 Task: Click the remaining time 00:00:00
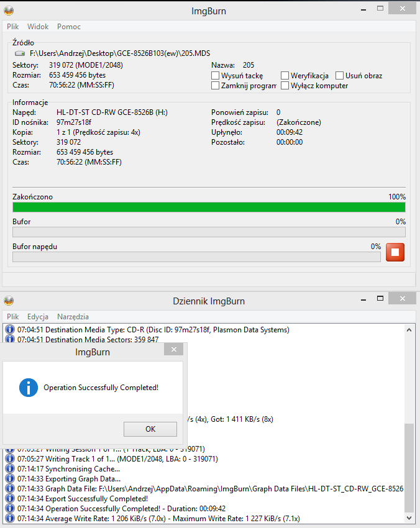pos(290,142)
